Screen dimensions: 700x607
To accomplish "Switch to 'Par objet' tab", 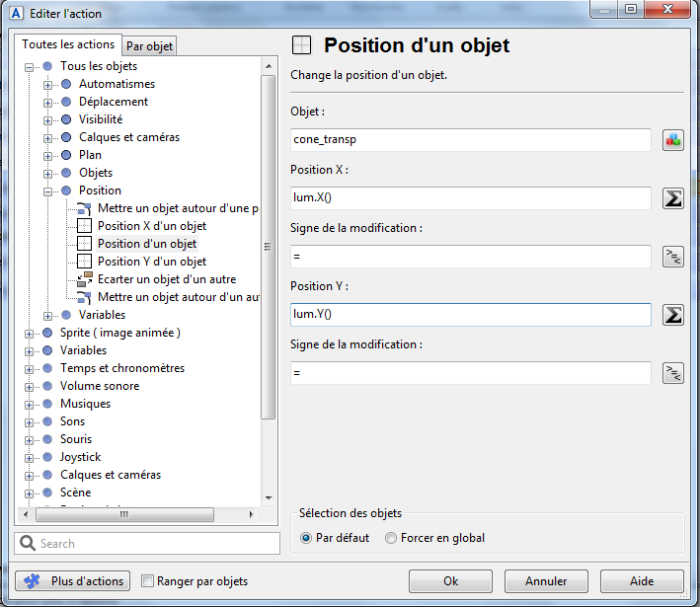I will pyautogui.click(x=149, y=46).
